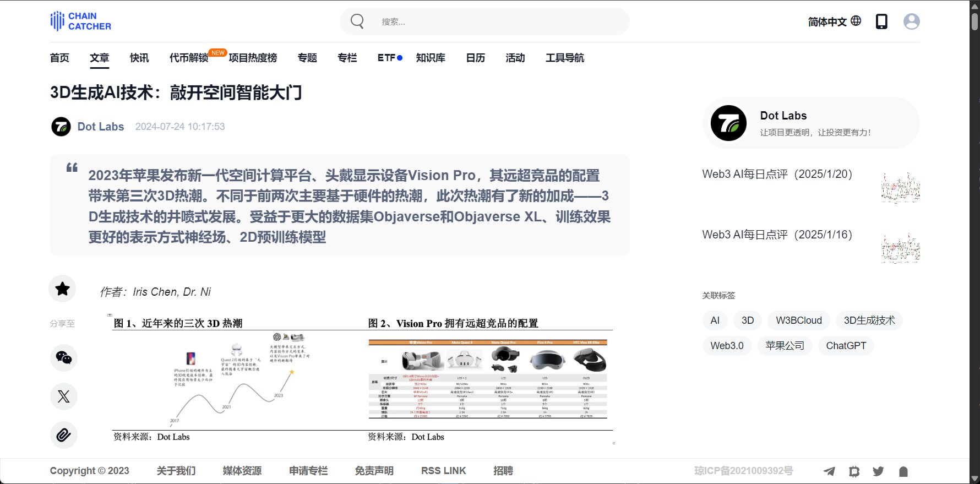This screenshot has width=980, height=484.
Task: Open 申请专栏 footer link
Action: click(308, 471)
